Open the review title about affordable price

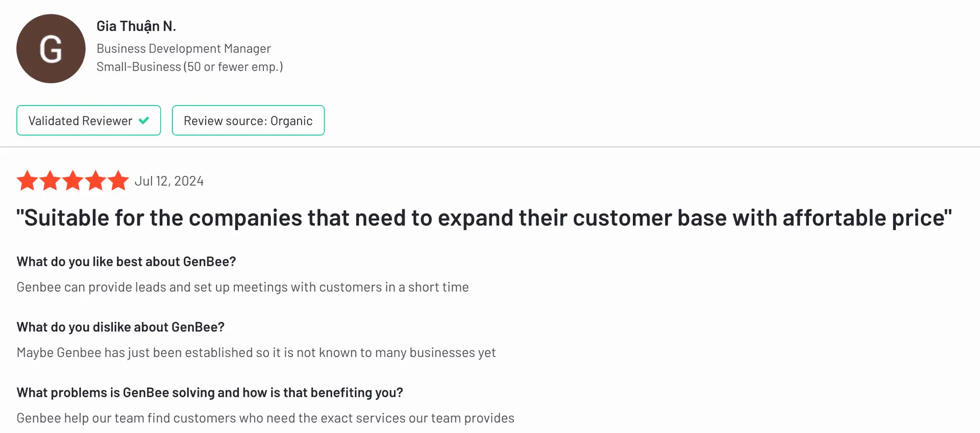pos(484,218)
